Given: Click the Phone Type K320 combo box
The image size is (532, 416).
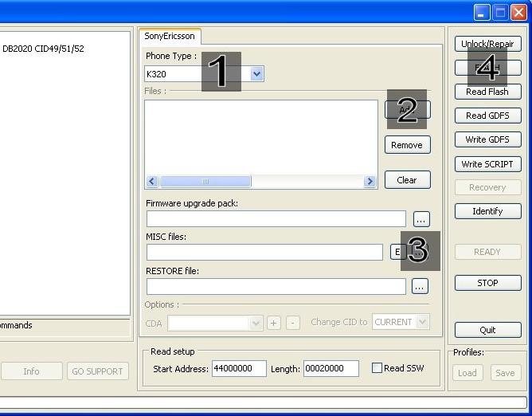Looking at the screenshot, I should click(204, 73).
